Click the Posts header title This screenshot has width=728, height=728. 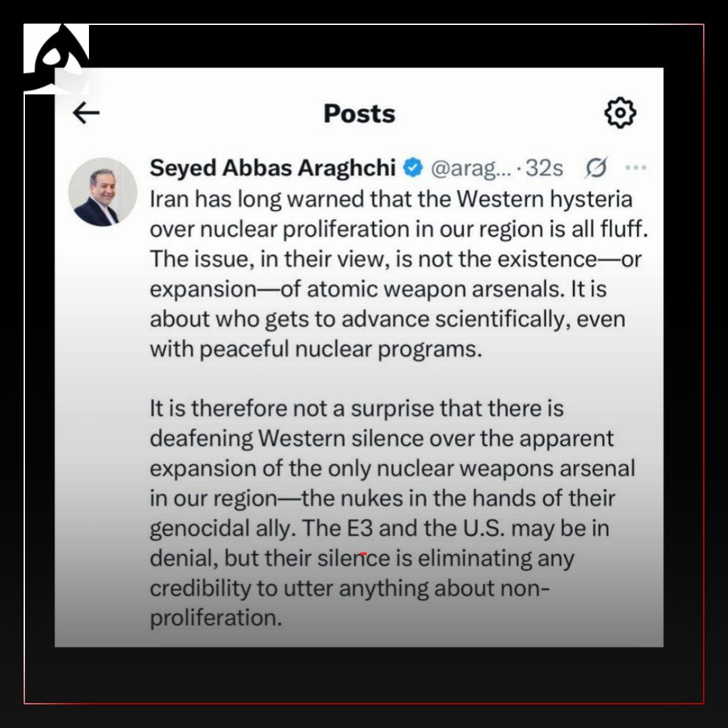(x=359, y=113)
